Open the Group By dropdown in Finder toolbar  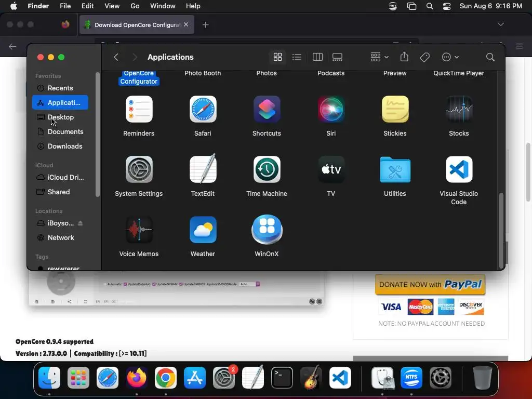(x=379, y=57)
